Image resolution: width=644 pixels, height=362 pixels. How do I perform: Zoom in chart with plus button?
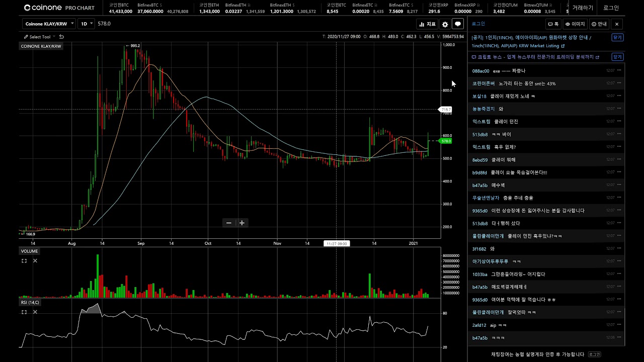click(x=242, y=223)
